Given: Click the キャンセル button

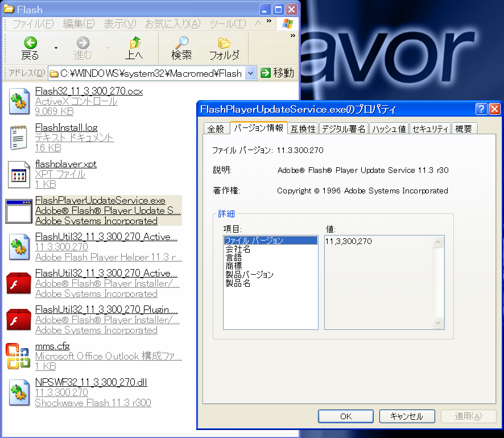Looking at the screenshot, I should click(x=407, y=416).
